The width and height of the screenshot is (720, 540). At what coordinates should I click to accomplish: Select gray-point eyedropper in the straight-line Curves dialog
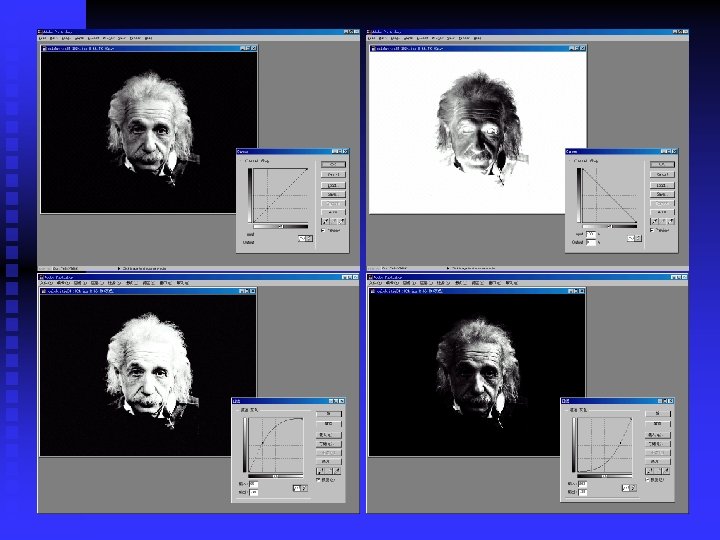334,221
